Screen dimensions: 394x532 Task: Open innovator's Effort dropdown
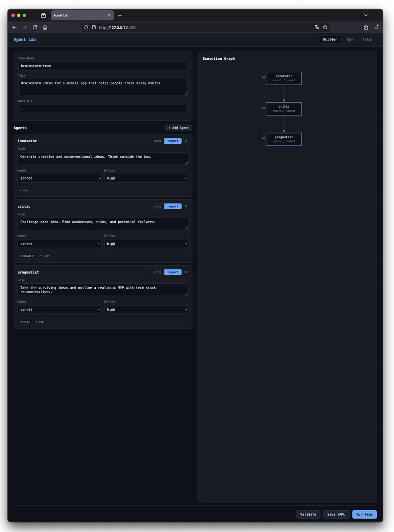(x=146, y=178)
